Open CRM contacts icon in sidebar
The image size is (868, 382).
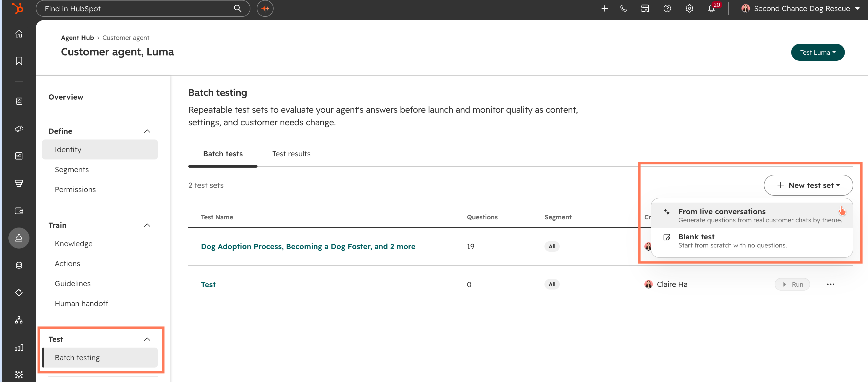coord(19,101)
